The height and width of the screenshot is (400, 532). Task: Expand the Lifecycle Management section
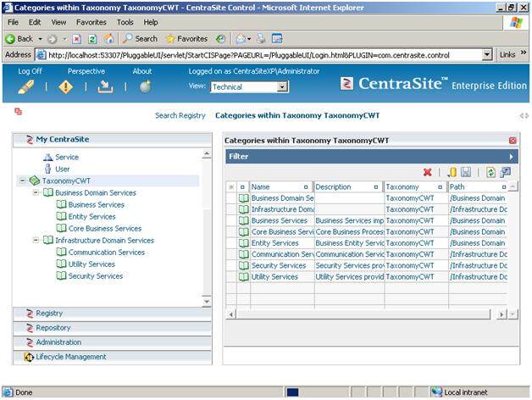tap(112, 357)
